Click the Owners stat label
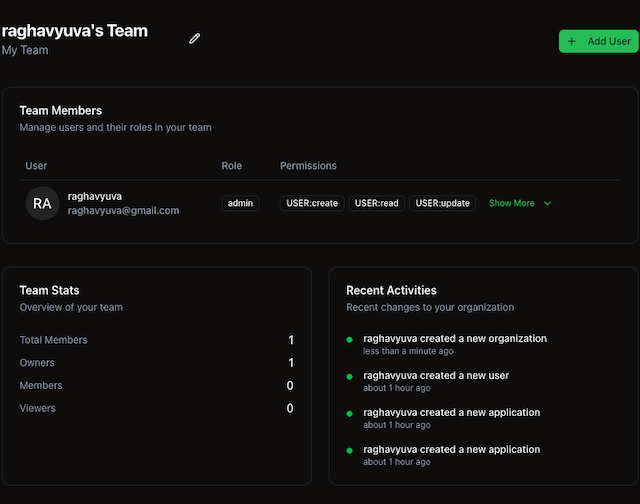640x504 pixels. (37, 363)
